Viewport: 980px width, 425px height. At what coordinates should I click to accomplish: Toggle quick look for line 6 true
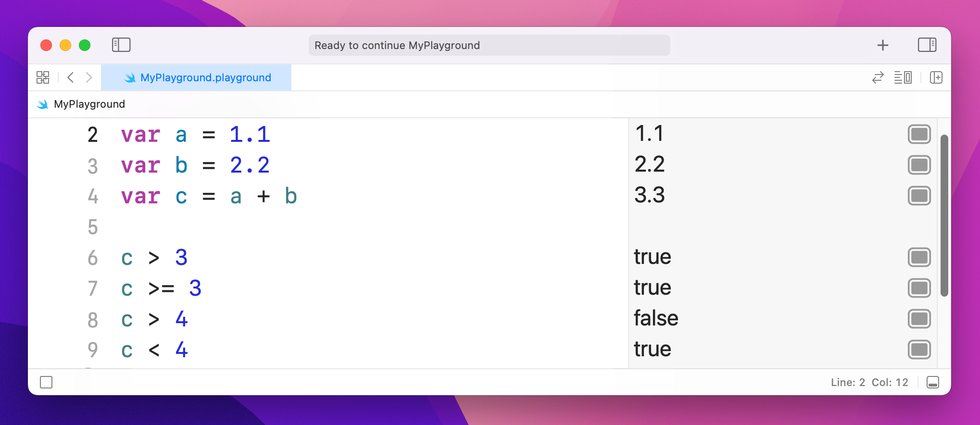click(919, 257)
